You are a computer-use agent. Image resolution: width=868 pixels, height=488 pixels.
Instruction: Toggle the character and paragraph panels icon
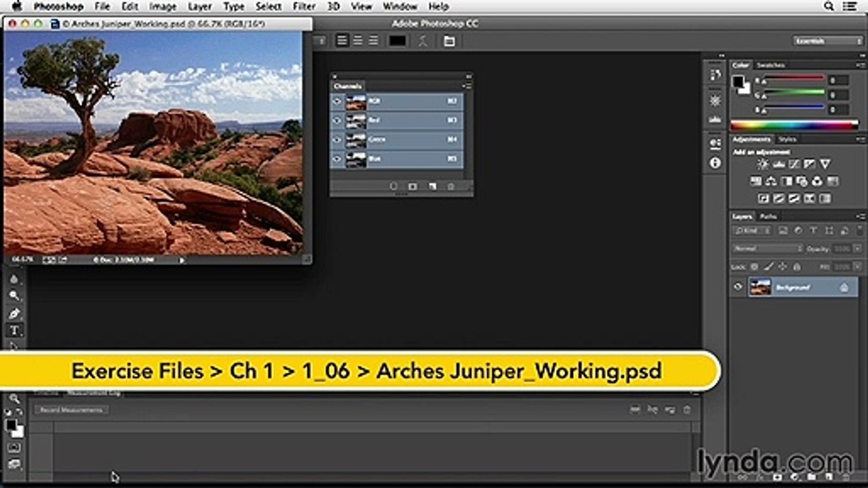(449, 41)
